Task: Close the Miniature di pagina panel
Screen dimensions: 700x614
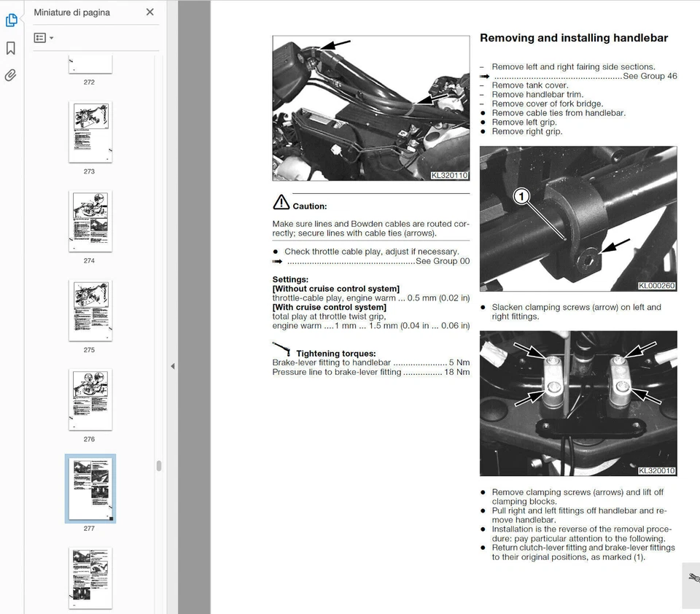Action: tap(149, 12)
